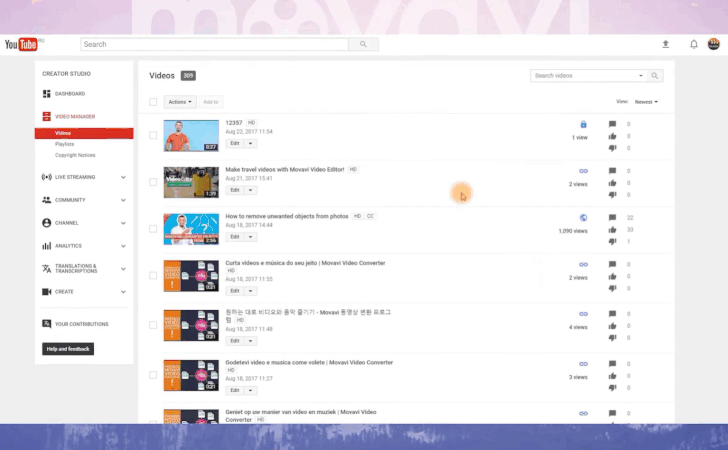Click the Create camera icon
This screenshot has width=728, height=450.
pyautogui.click(x=46, y=292)
